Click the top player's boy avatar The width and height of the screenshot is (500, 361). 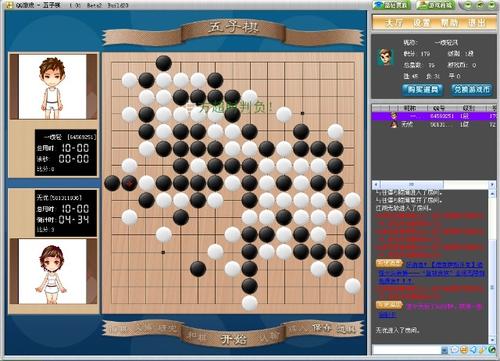pos(53,87)
